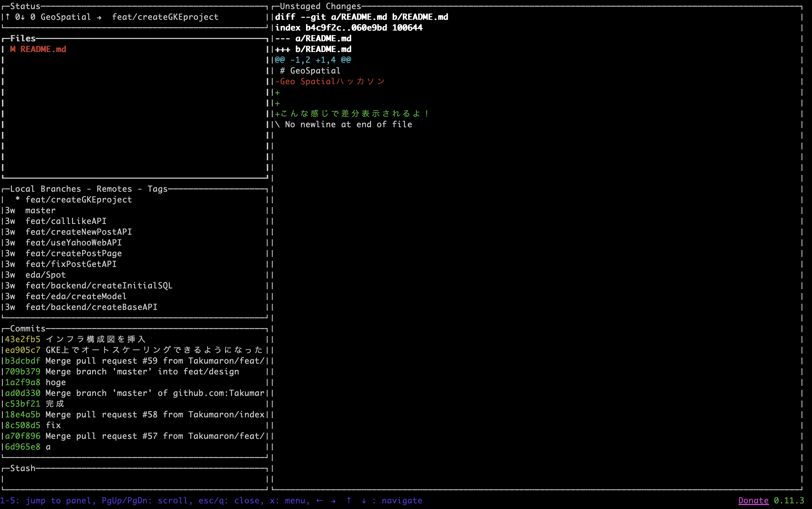Select commit a70f896 merge pull request #57

tap(135, 436)
